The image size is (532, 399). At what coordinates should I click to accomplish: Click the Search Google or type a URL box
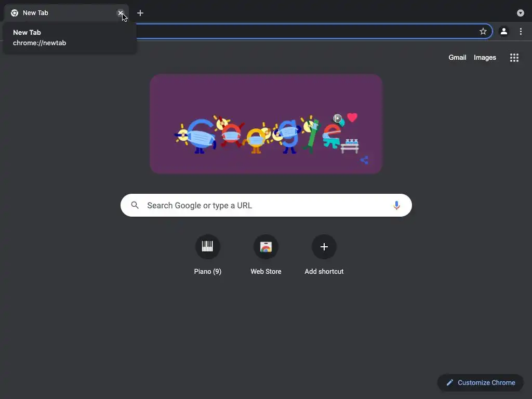267,205
